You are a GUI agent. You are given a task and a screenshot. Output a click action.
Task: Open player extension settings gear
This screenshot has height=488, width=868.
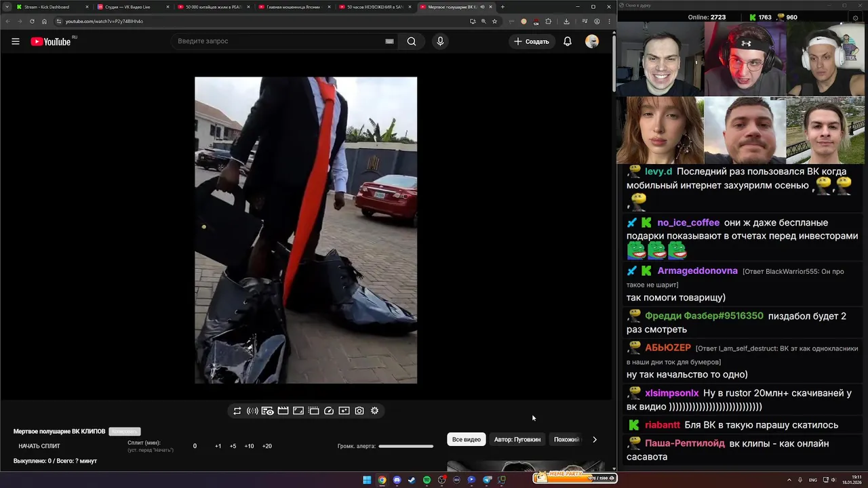click(374, 411)
